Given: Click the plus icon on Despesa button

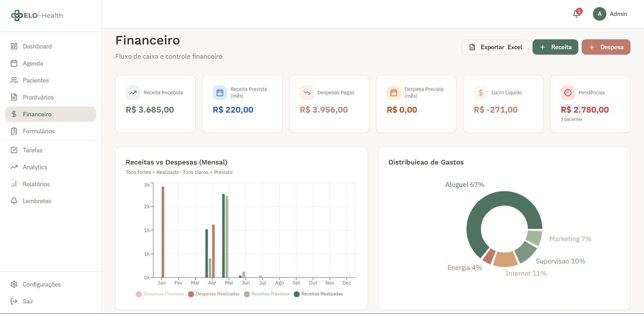Looking at the screenshot, I should (592, 47).
